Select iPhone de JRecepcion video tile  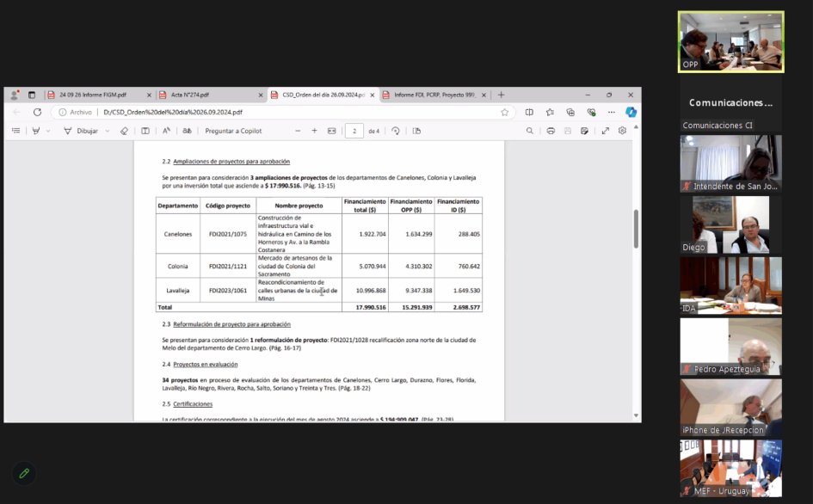[731, 408]
